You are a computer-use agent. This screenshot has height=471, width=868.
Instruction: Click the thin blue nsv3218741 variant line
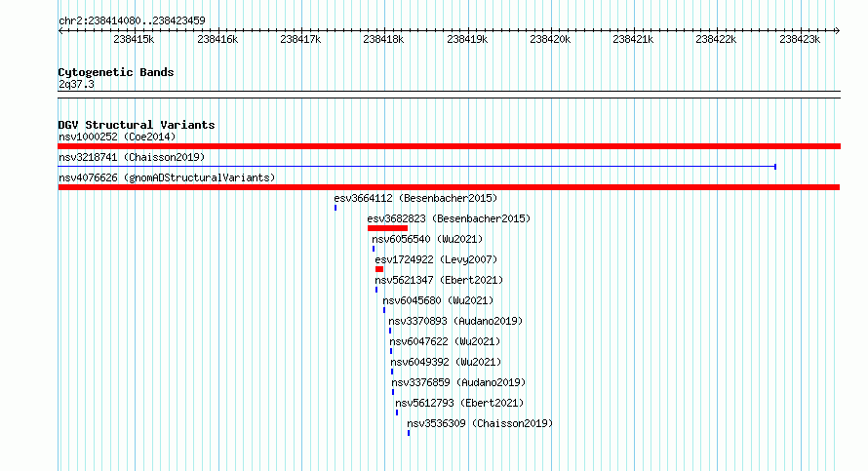tap(416, 167)
